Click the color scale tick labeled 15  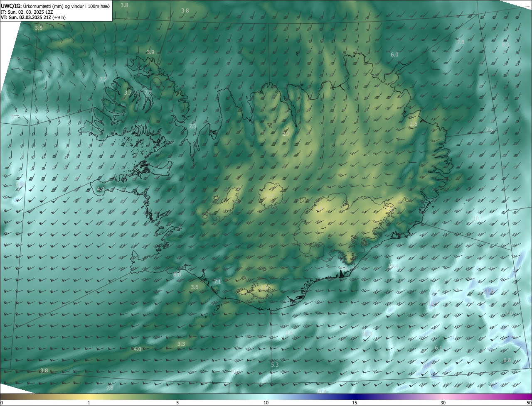click(355, 403)
